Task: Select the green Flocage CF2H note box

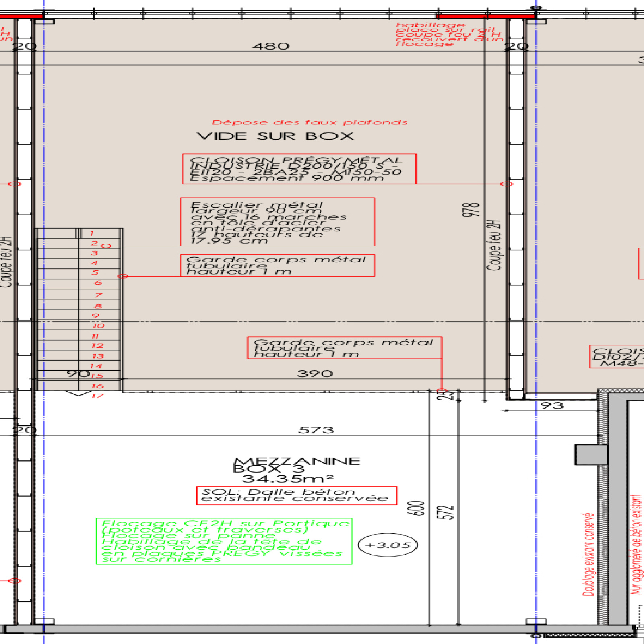Action: click(x=224, y=541)
